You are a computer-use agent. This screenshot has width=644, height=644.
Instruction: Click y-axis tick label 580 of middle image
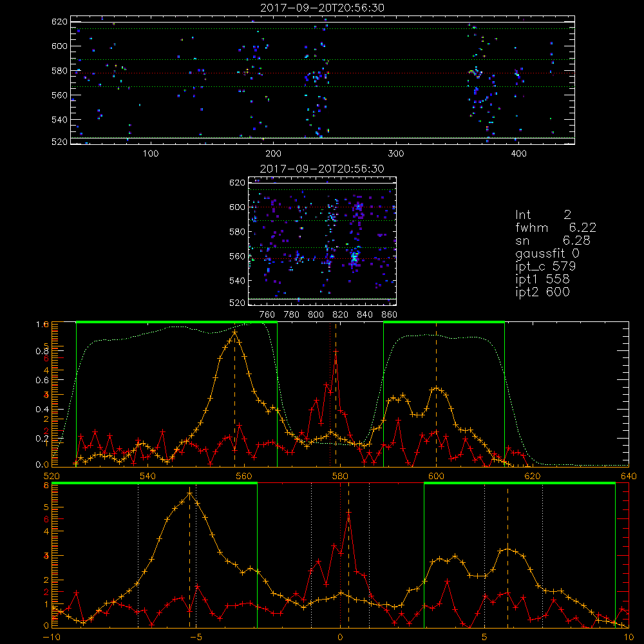click(x=238, y=232)
